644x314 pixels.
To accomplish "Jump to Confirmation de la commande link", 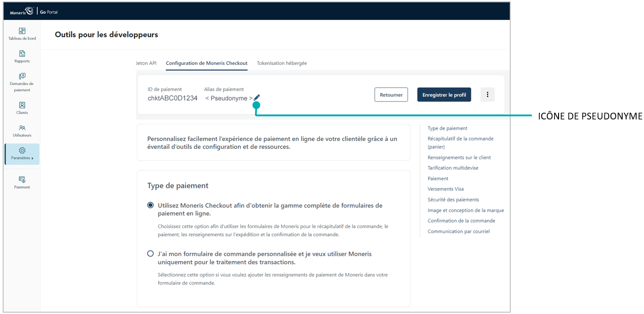I will click(462, 221).
